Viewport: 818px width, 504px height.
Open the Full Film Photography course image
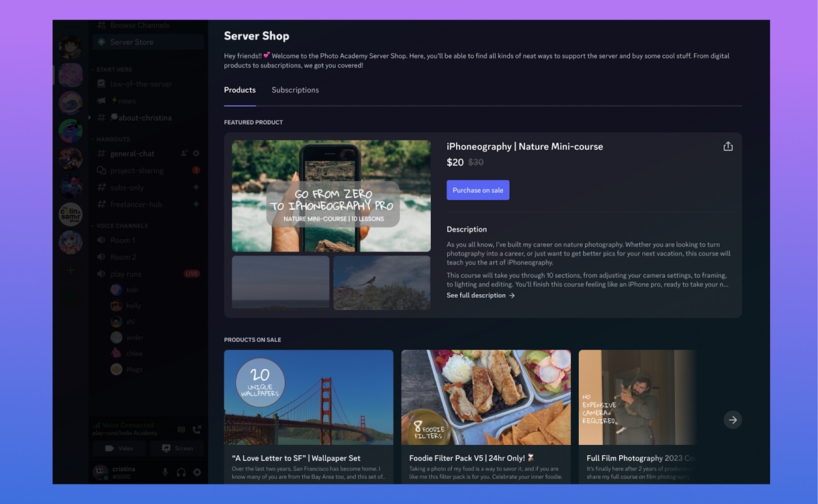[637, 398]
